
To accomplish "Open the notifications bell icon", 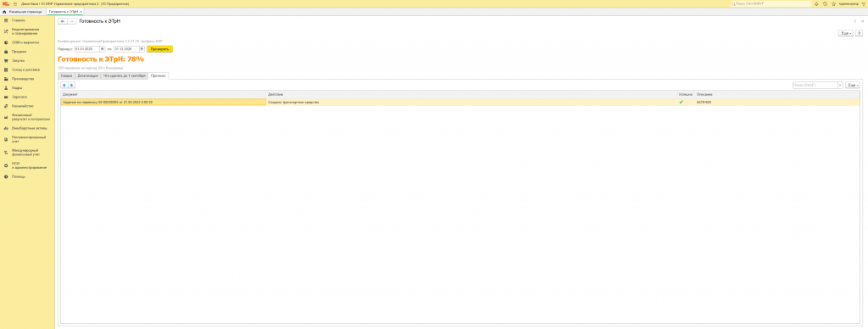I will pyautogui.click(x=816, y=3).
